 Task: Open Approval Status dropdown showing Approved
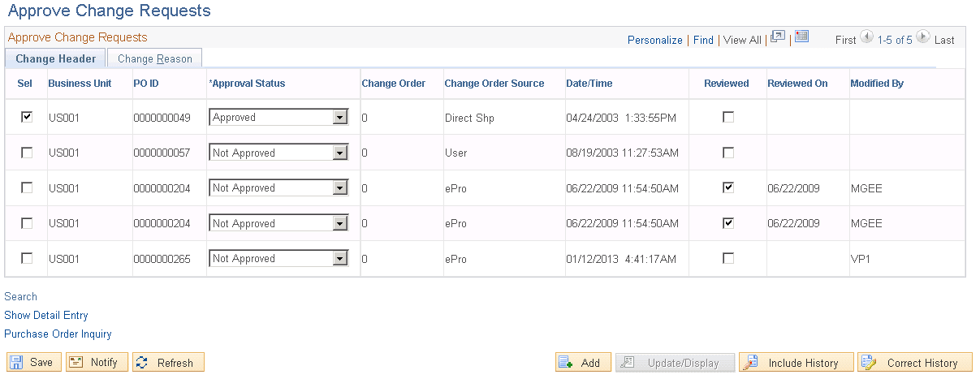[278, 118]
